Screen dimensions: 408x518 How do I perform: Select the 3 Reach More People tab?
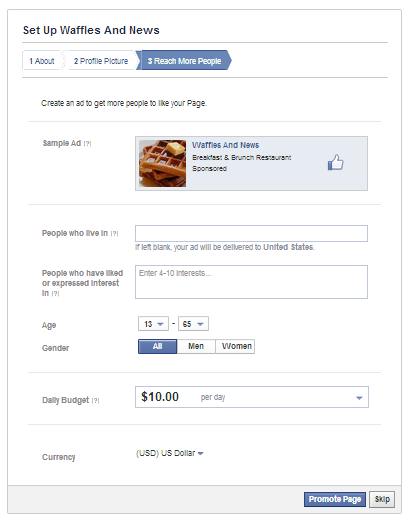[x=184, y=61]
